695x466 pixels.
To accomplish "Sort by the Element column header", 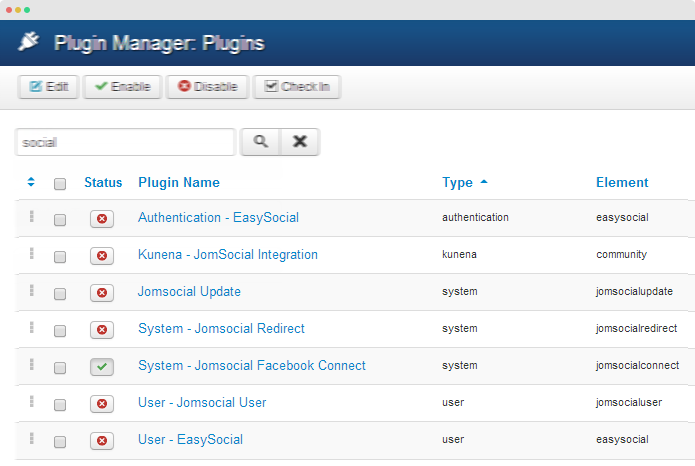I will click(622, 182).
